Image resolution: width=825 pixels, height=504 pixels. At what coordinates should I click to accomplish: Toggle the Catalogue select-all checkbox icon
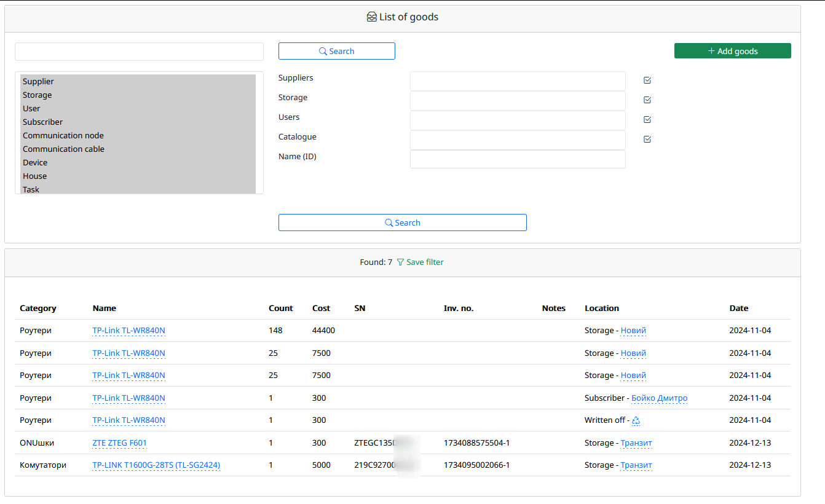[x=647, y=140]
